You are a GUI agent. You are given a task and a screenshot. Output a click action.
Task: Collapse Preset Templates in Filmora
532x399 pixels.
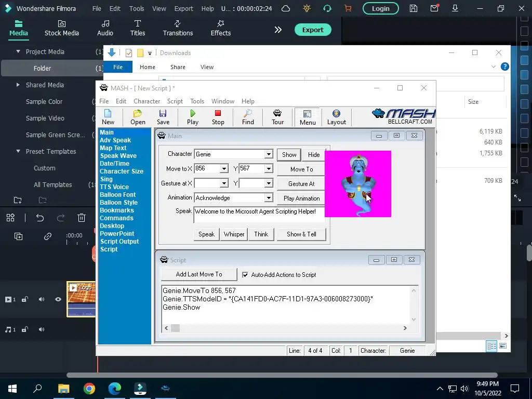(18, 151)
